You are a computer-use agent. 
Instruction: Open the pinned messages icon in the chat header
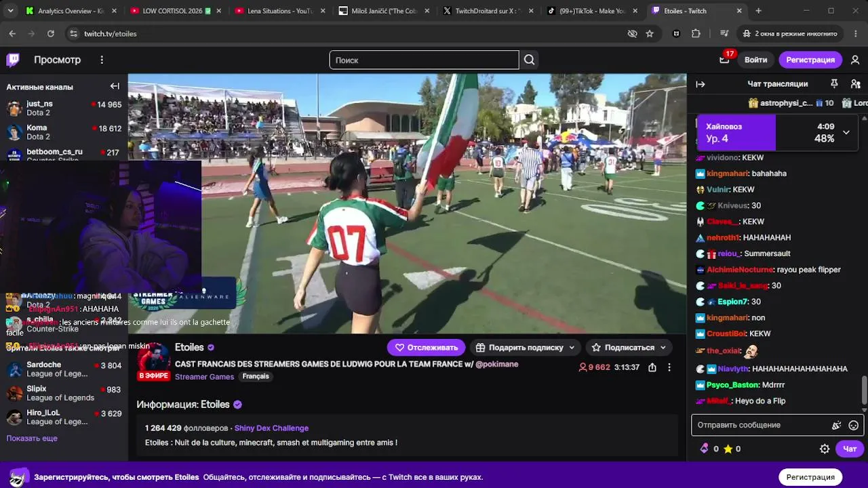coord(834,84)
